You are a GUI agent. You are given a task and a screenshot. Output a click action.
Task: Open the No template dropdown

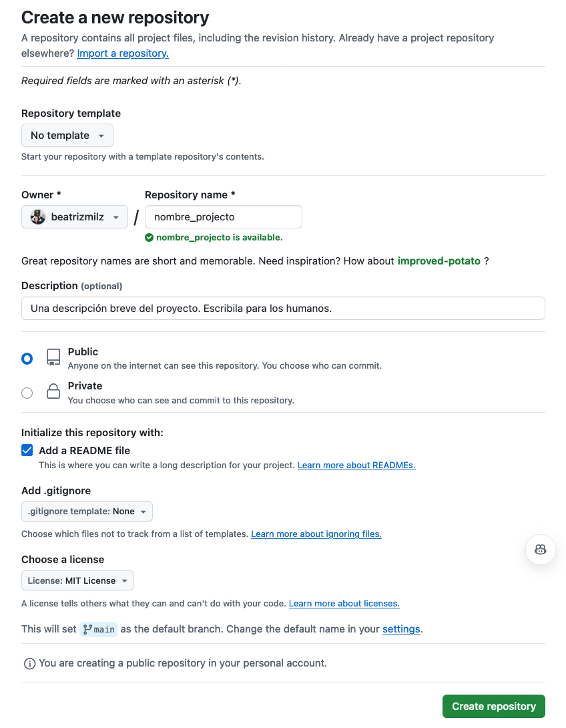pos(67,136)
